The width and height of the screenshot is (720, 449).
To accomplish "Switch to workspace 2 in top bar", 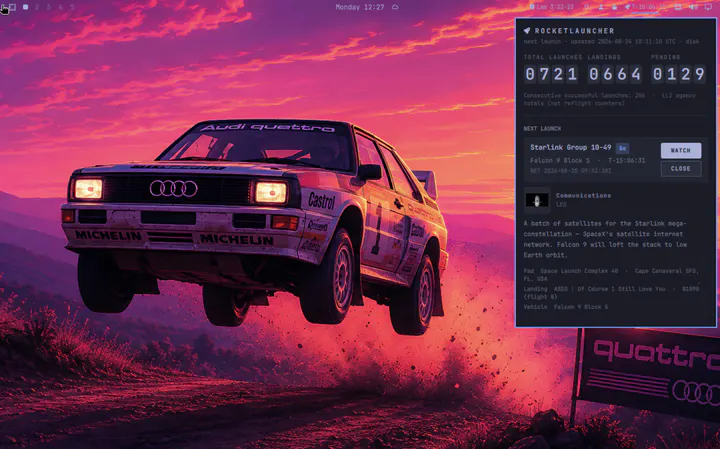I will point(37,7).
